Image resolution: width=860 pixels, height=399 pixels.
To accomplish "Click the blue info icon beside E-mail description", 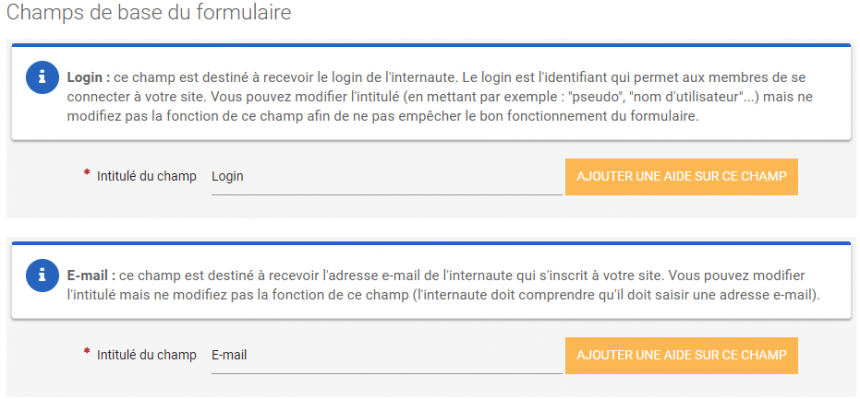I will click(42, 275).
